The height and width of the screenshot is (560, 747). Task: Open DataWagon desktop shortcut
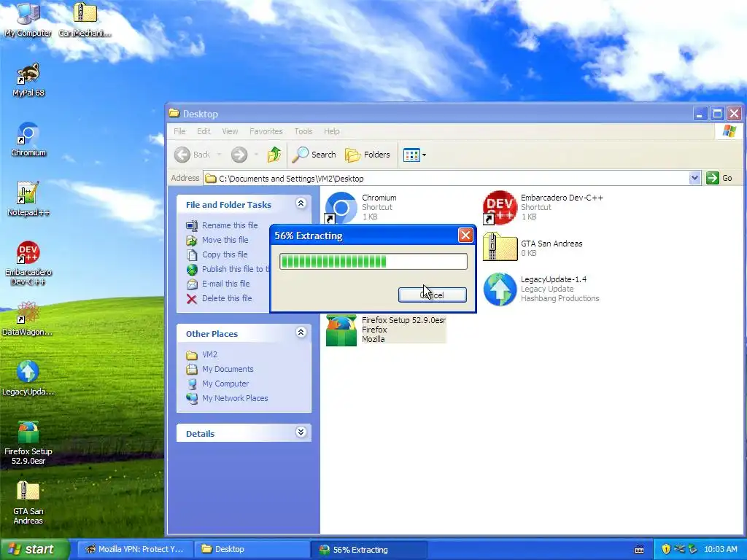[x=28, y=319]
